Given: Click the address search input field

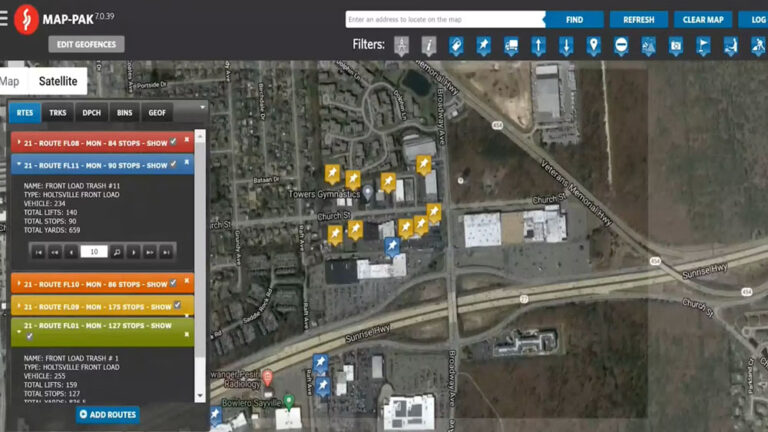Looking at the screenshot, I should coord(445,20).
